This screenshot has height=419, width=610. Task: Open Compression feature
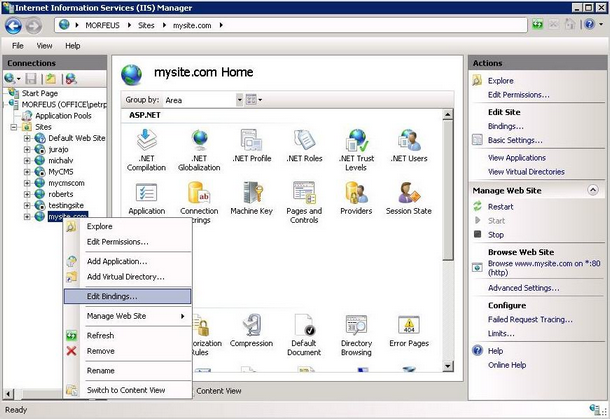(252, 331)
